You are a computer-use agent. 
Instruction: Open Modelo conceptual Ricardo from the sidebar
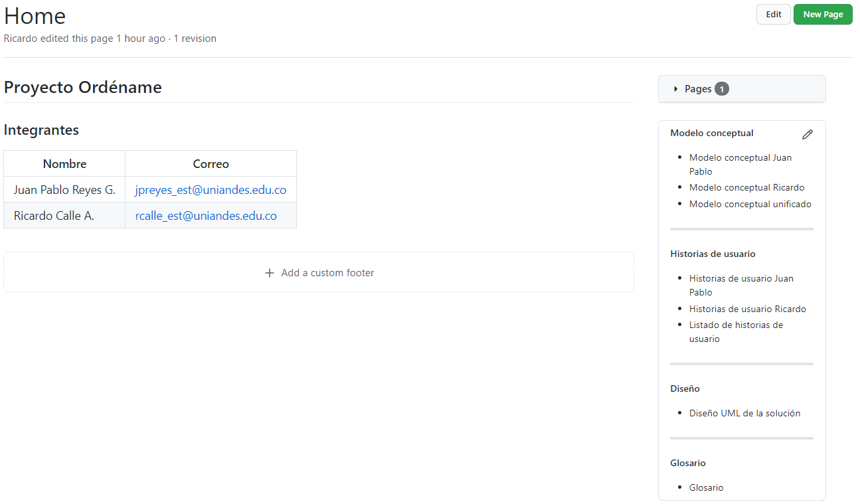[x=747, y=187]
